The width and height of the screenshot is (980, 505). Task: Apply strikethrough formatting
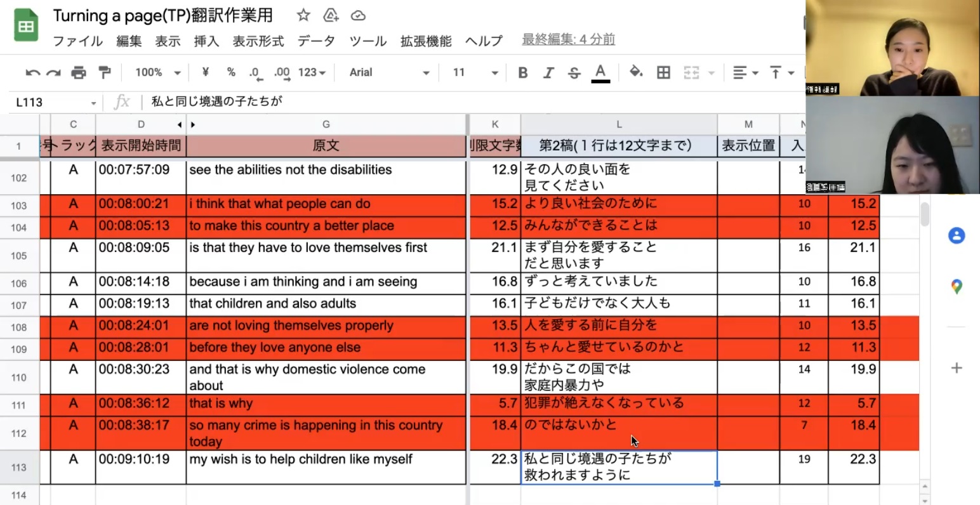coord(574,73)
